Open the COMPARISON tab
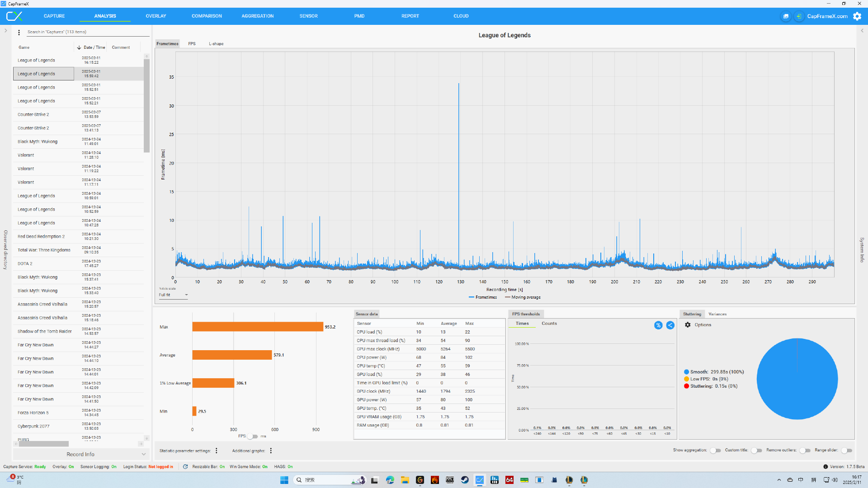The height and width of the screenshot is (488, 868). tap(207, 16)
